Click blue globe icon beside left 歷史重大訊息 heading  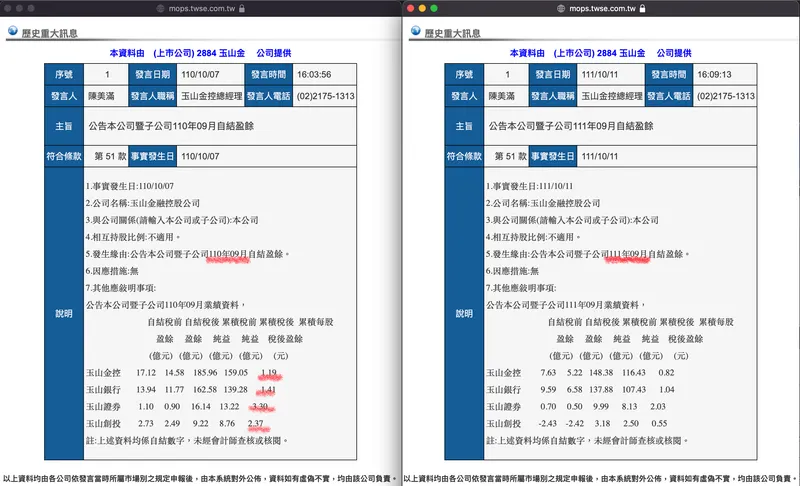pyautogui.click(x=13, y=31)
